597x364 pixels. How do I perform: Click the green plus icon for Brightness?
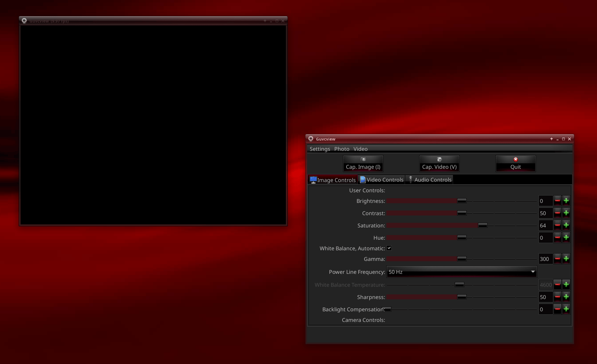pos(566,201)
